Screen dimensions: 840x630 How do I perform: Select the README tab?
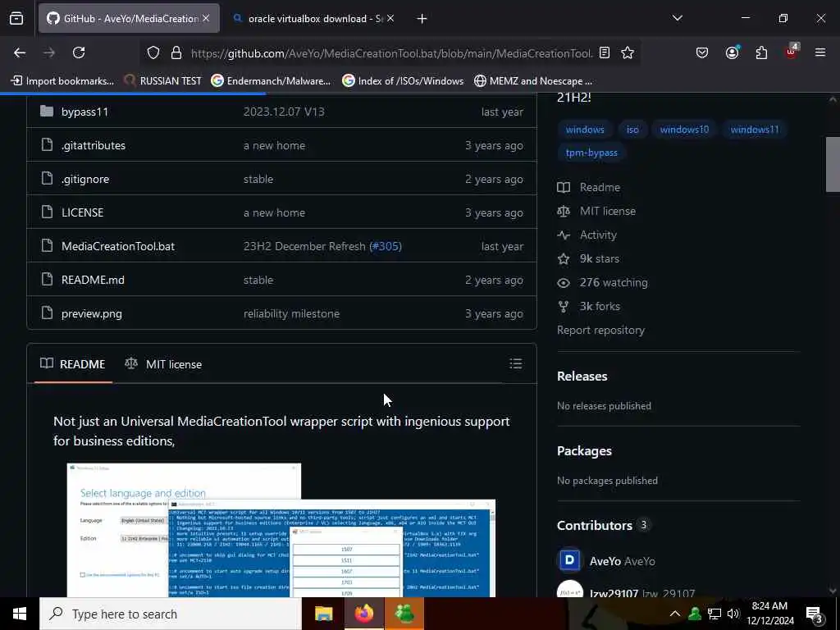73,364
